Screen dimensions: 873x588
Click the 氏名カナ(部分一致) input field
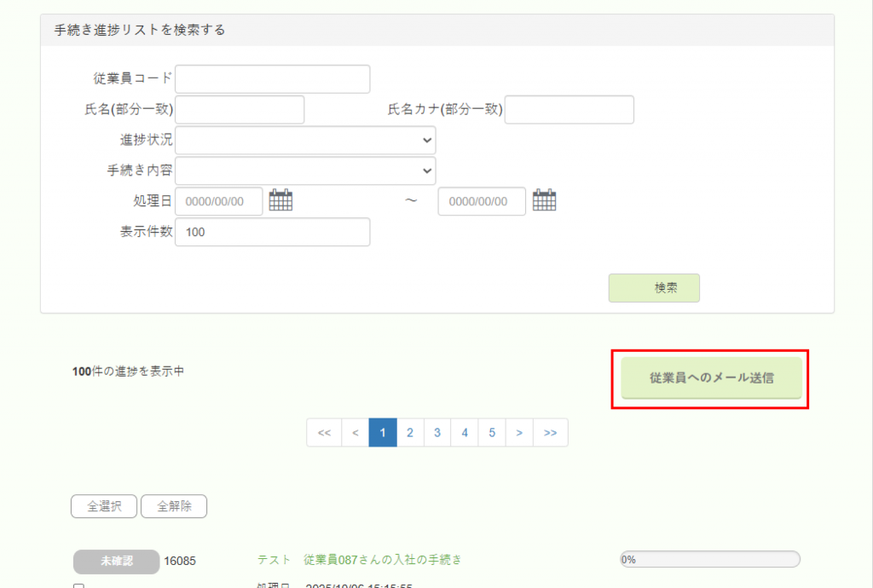pos(569,110)
